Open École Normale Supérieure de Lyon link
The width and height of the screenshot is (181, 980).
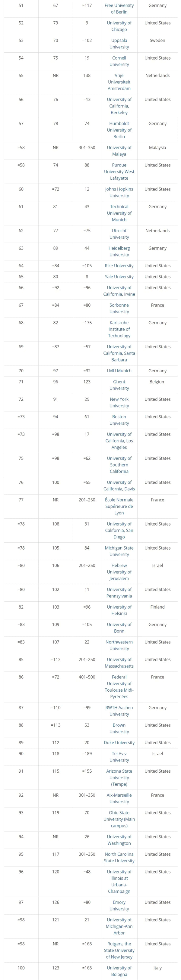[119, 506]
